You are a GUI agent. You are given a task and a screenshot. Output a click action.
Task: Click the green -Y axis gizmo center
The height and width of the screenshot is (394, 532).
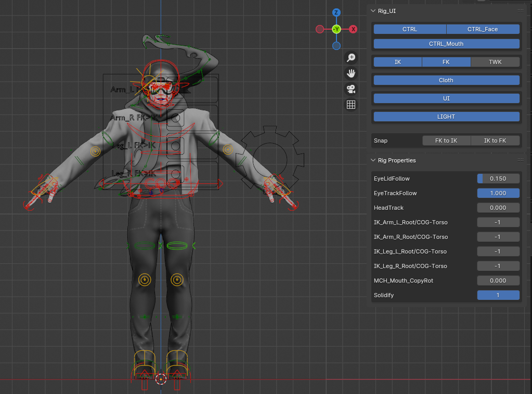[336, 29]
